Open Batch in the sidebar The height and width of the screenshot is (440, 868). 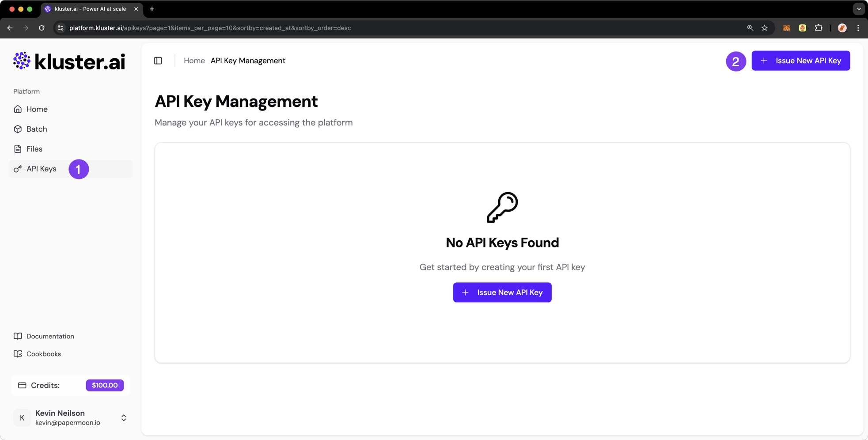[71, 129]
